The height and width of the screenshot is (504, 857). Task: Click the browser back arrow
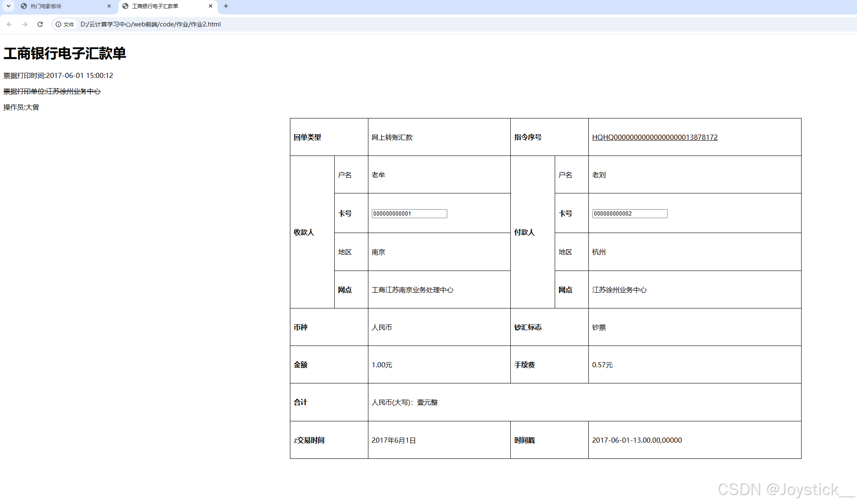pyautogui.click(x=9, y=24)
